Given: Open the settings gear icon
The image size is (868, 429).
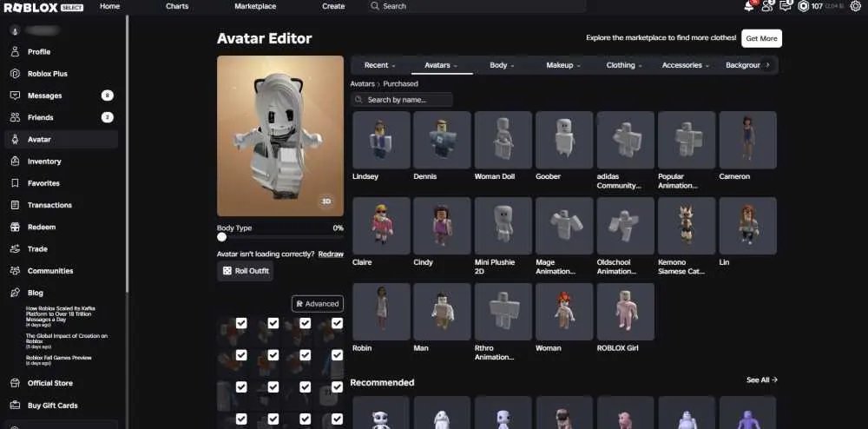Looking at the screenshot, I should (855, 6).
